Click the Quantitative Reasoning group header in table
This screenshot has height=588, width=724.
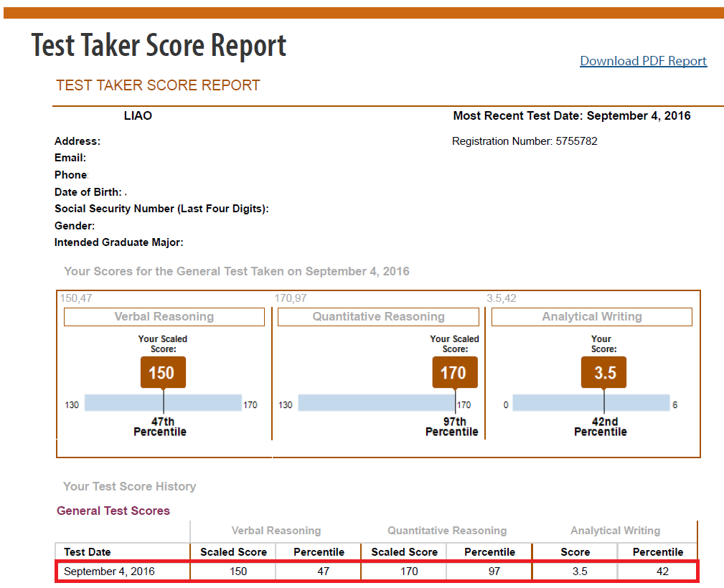[447, 531]
